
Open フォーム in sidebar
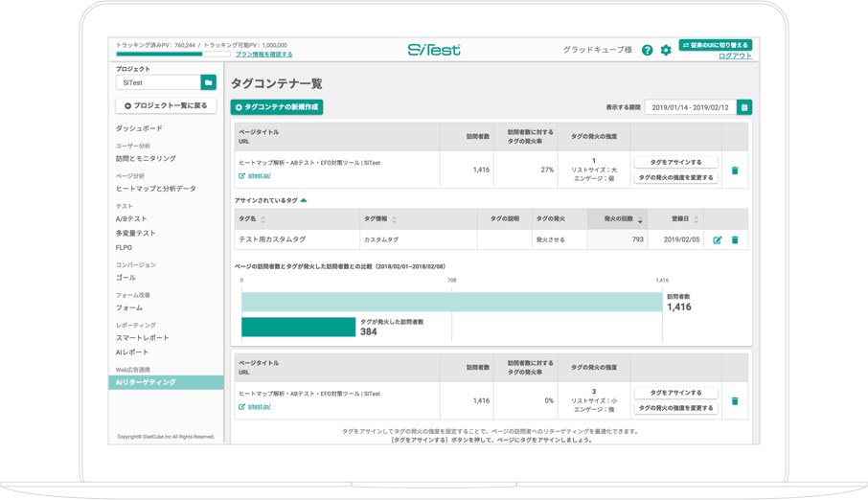129,307
